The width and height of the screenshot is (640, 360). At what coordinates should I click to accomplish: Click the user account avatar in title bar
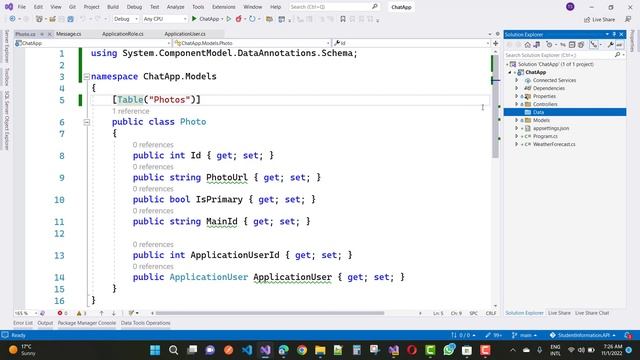click(570, 7)
